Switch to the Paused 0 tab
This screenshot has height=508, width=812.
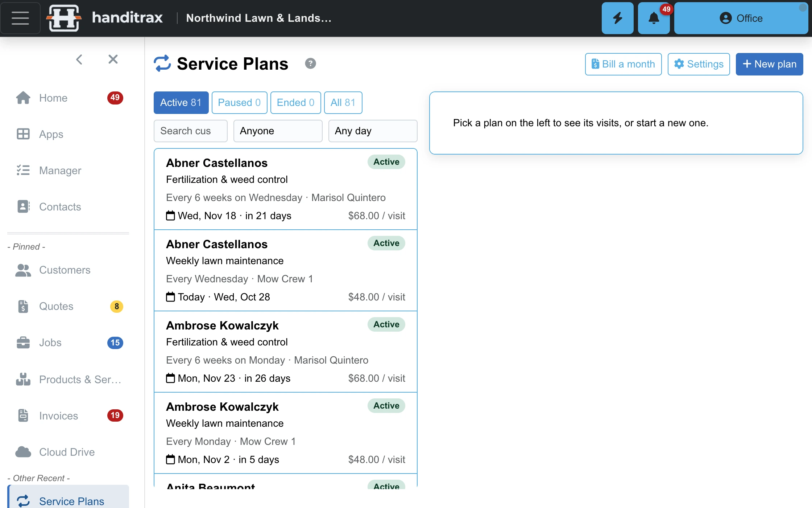(x=239, y=103)
